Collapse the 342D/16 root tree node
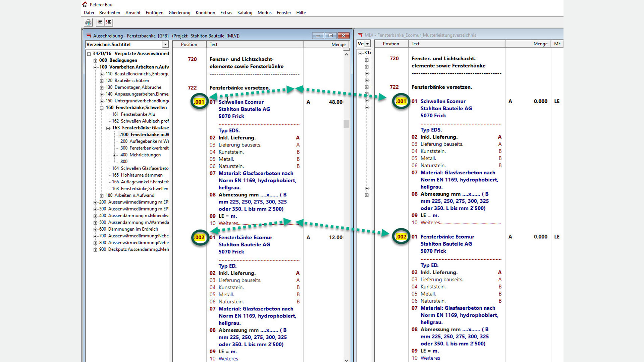Viewport: 644px width, 362px height. [89, 54]
